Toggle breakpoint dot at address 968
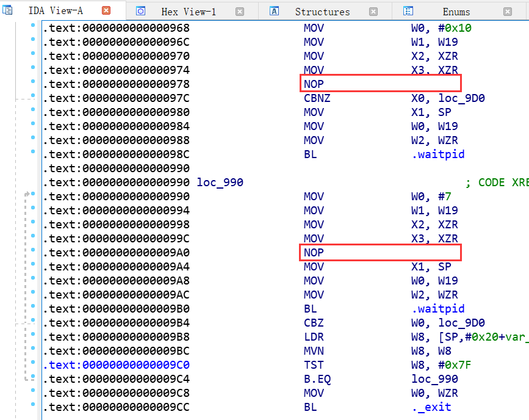The height and width of the screenshot is (420, 529). pos(33,25)
